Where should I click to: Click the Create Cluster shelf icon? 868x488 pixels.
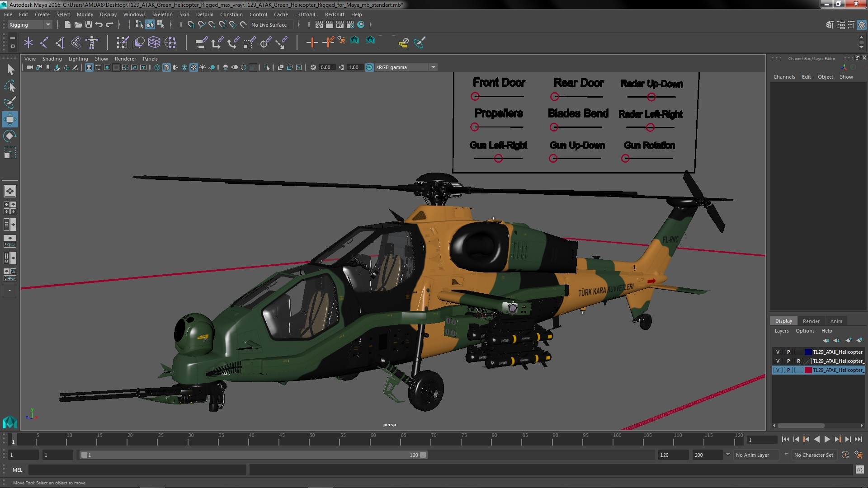170,43
